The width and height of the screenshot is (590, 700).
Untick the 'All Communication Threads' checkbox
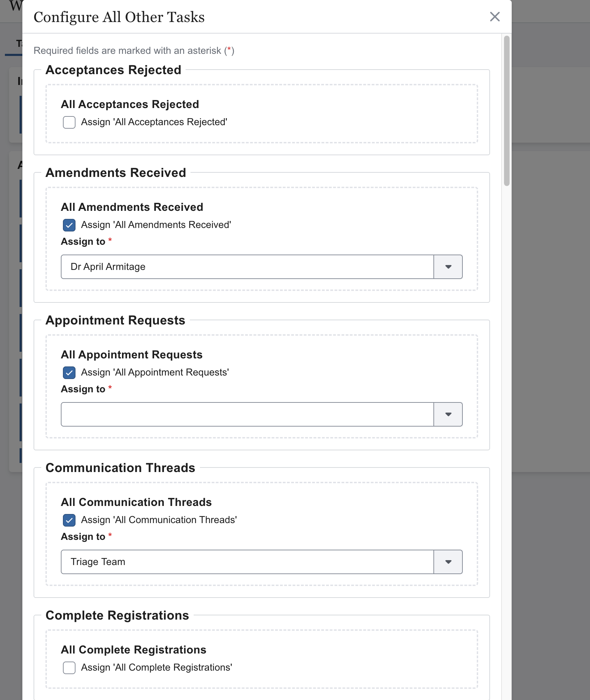coord(69,520)
